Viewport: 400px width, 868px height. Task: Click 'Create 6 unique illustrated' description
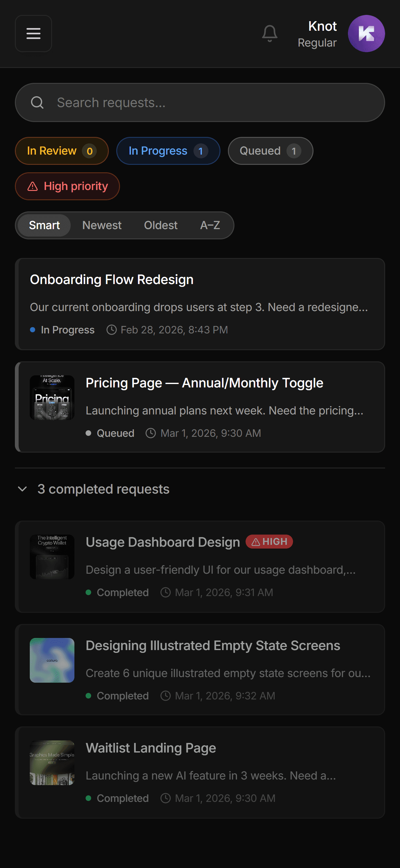pos(228,673)
